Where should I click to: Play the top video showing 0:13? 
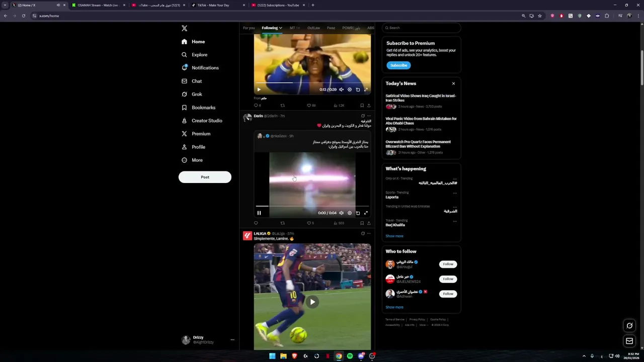(259, 89)
